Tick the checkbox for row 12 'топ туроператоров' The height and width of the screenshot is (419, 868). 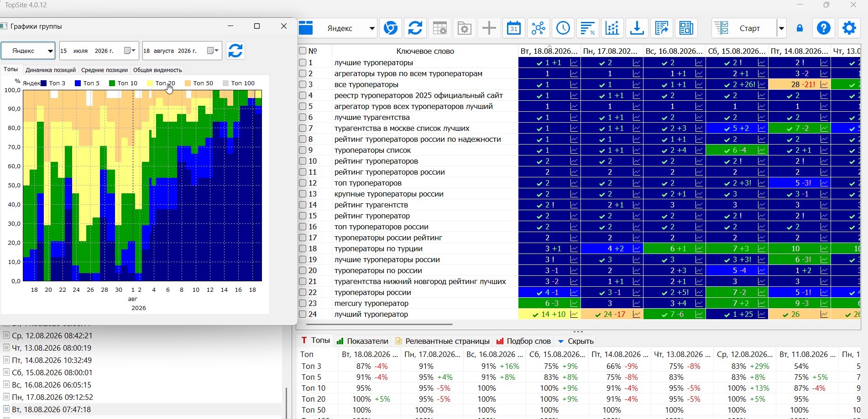pos(303,183)
